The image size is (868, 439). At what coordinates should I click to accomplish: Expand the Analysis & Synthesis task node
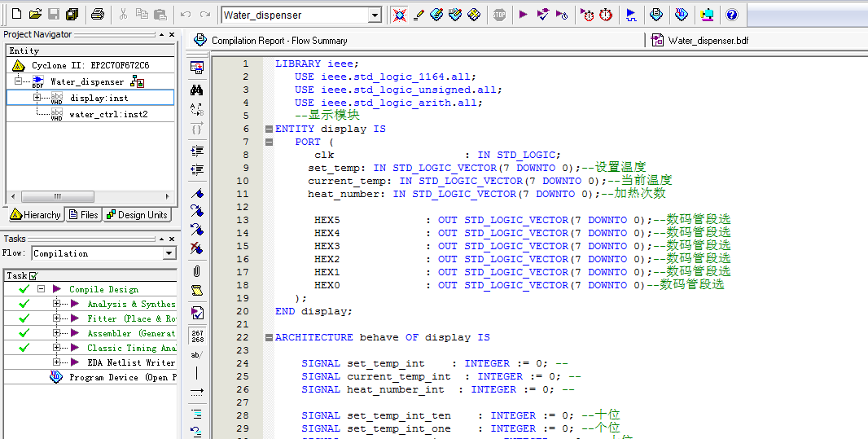57,304
